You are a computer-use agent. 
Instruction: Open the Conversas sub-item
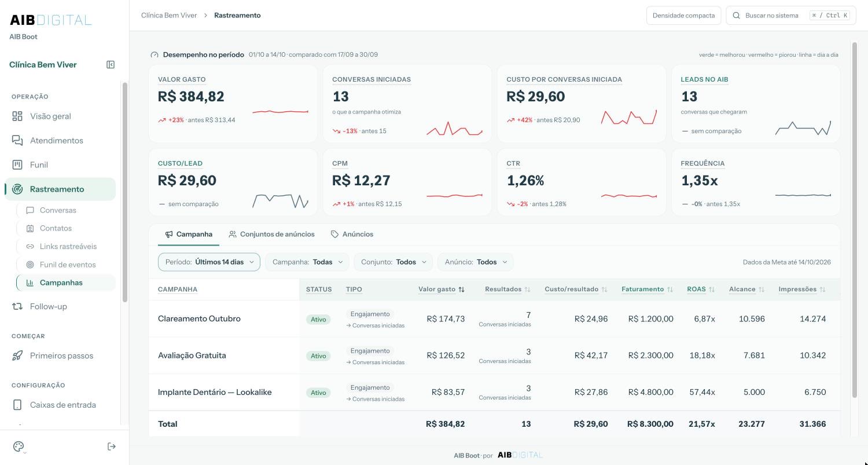[x=66, y=210]
